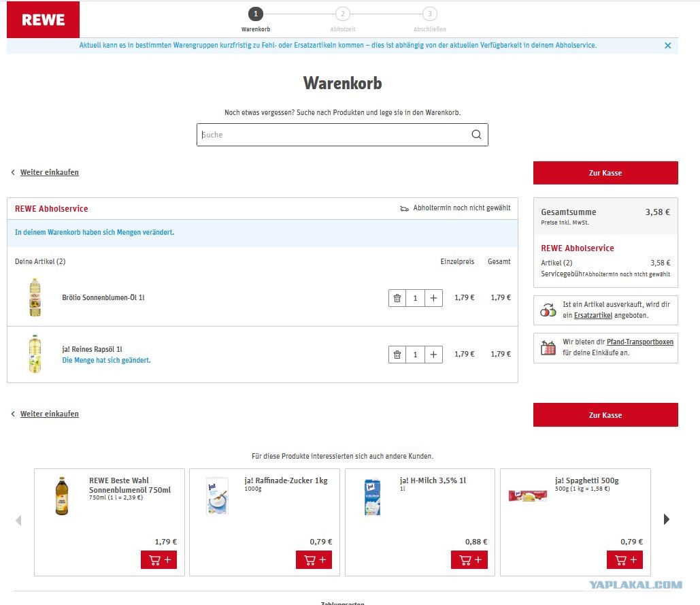Viewport: 700px width, 605px height.
Task: Open ja! H-Milch carton image
Action: tap(372, 497)
